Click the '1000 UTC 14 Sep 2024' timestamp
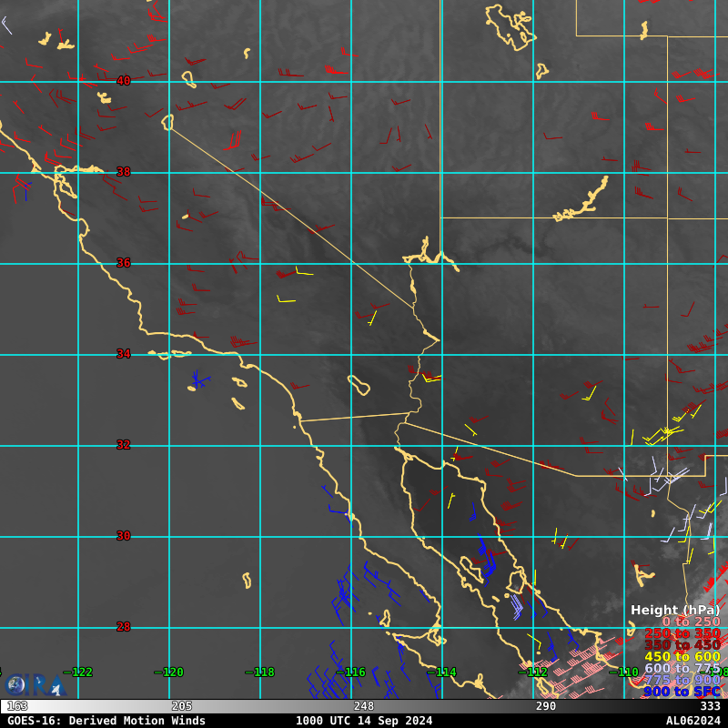Screen dimensions: 728x728 [x=364, y=721]
